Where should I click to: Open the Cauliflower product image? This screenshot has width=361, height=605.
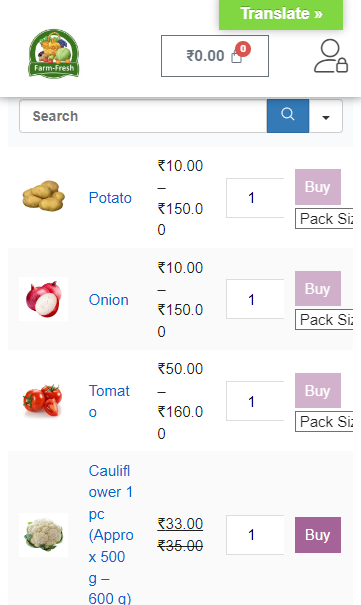43,535
